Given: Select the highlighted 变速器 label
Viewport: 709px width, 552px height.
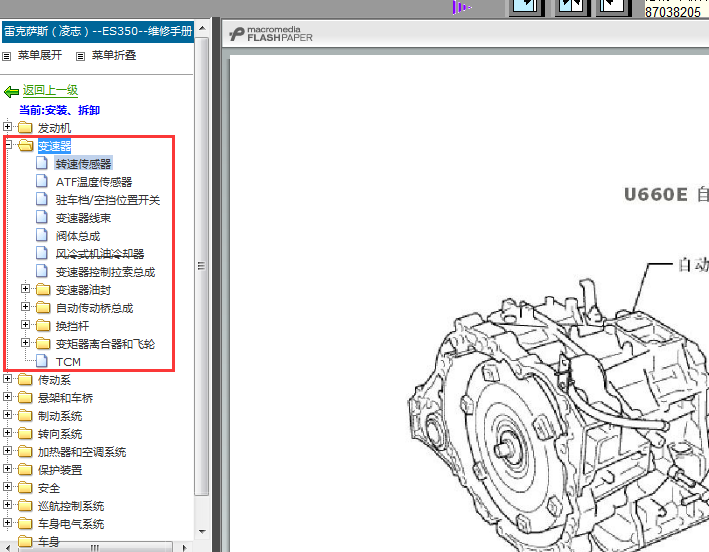Looking at the screenshot, I should point(54,146).
